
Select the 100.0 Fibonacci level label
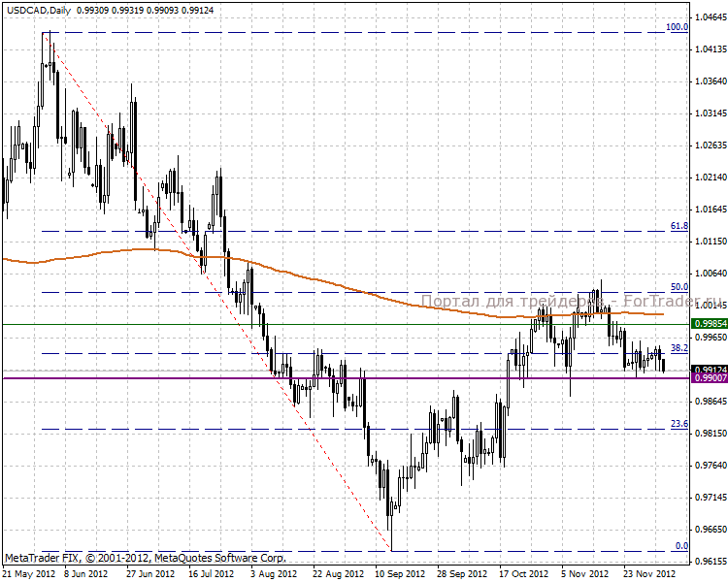coord(677,27)
